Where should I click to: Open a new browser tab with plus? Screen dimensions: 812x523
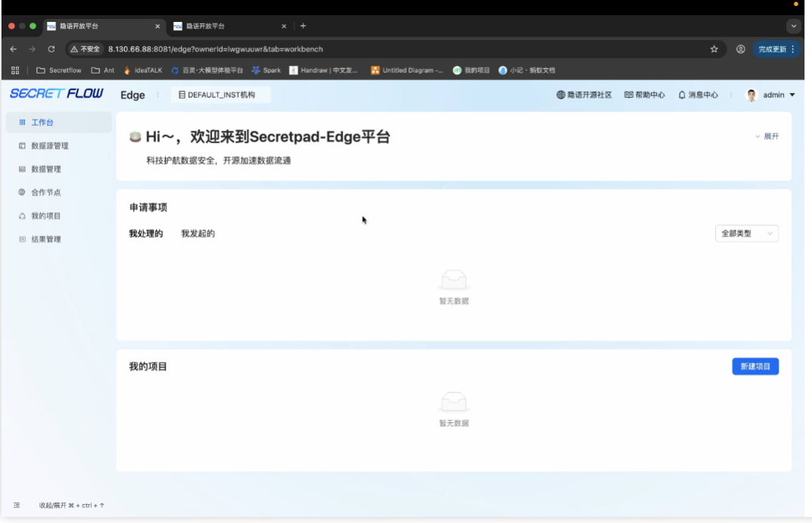(x=303, y=26)
